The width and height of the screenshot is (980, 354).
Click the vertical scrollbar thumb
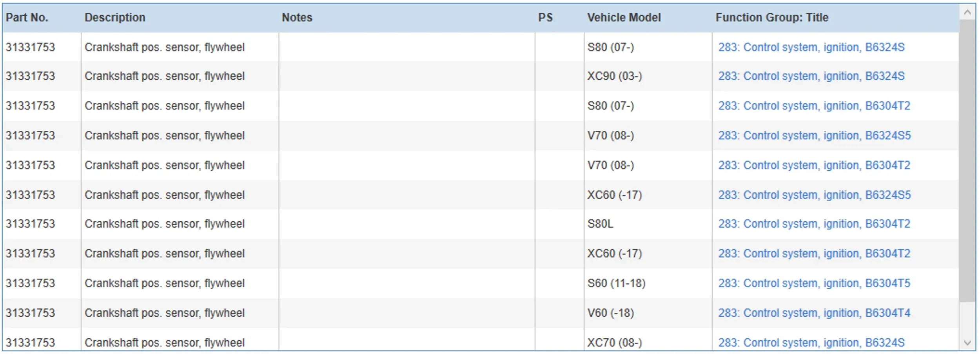tap(967, 161)
